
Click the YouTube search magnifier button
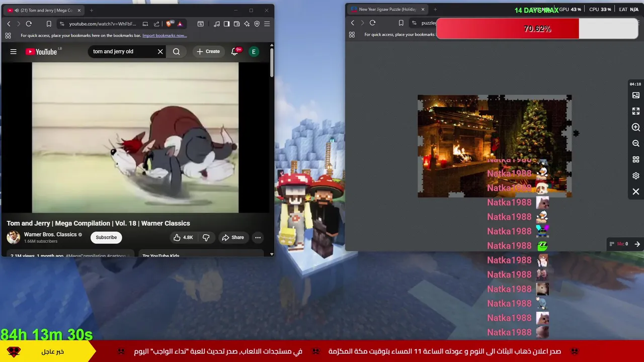(177, 51)
